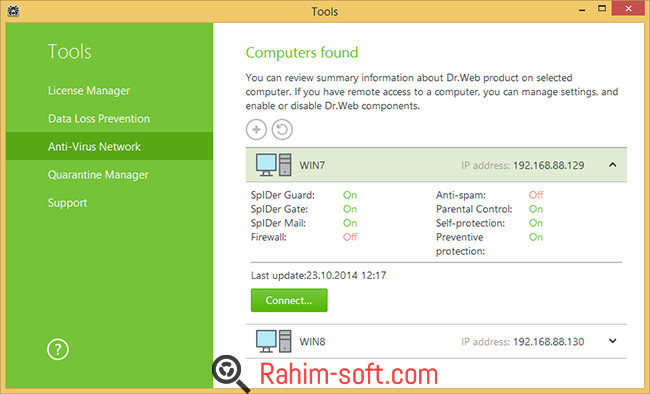
Task: Click the Last update 23.10.2014 12:17 text
Action: click(318, 275)
